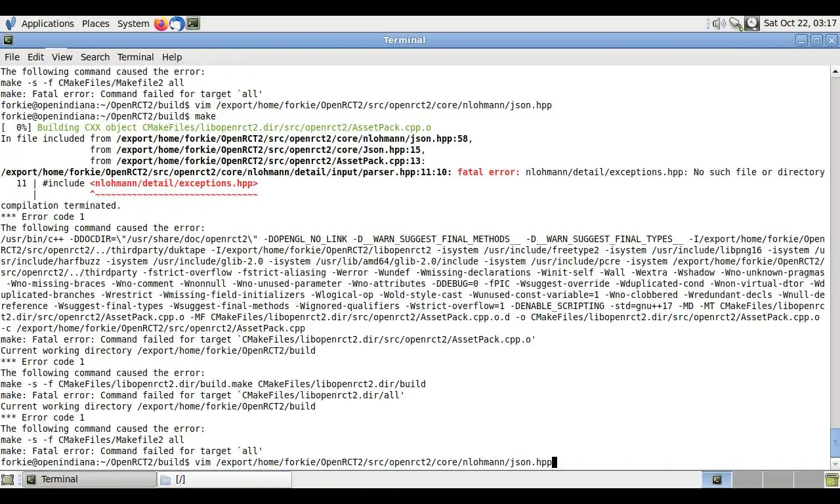The image size is (840, 504).
Task: Click the '-c /export/home/forkie/.../AssetPack.cpp' line
Action: tap(153, 328)
